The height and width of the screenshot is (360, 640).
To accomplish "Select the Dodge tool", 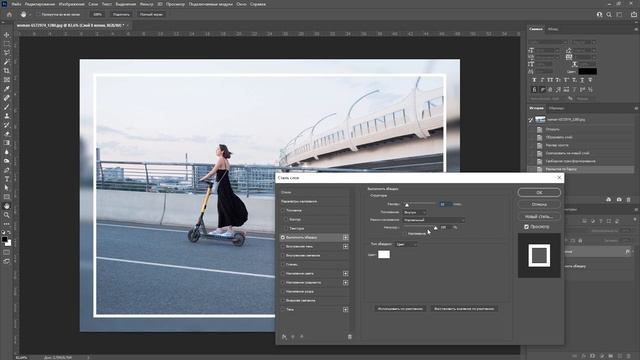I will pos(7,161).
